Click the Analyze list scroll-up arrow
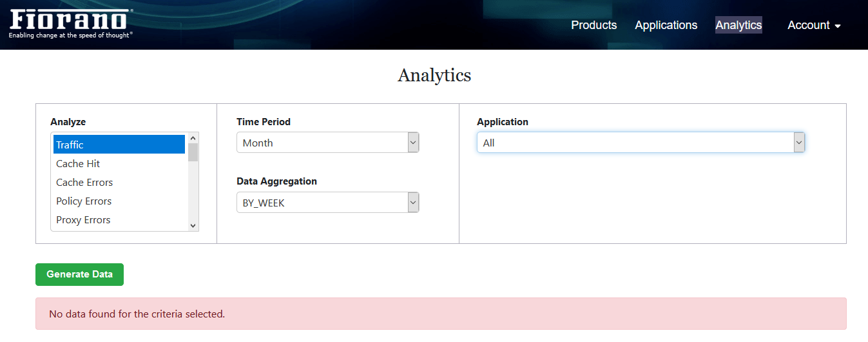Screen dimensions: 868x342 193,137
